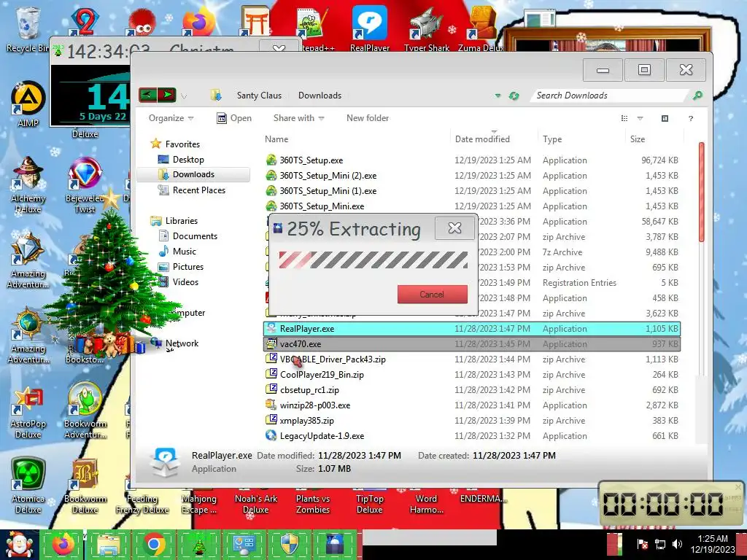
Task: Open Chrome from the taskbar
Action: (x=153, y=545)
